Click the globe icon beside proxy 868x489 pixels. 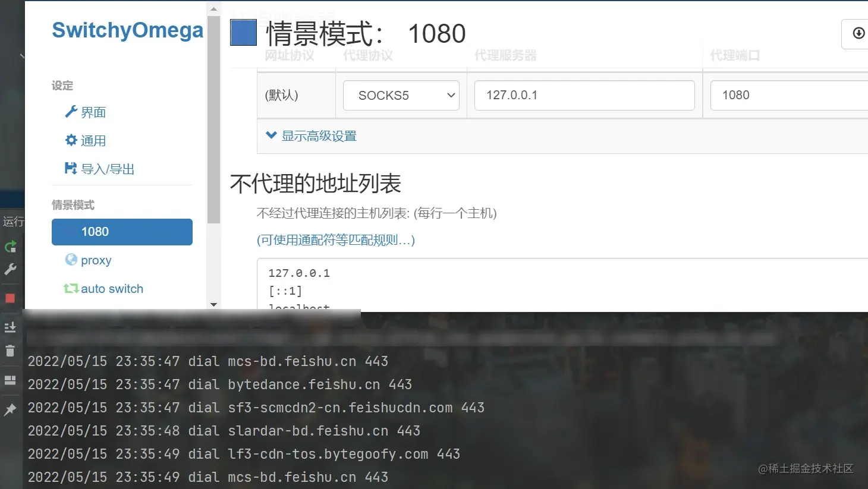coord(71,260)
